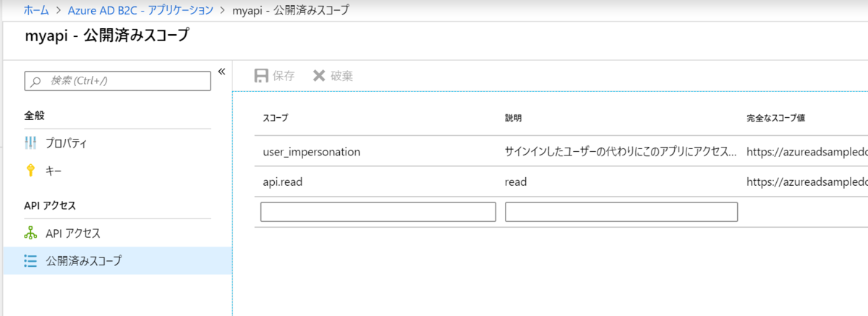Click the myapi - 公開済みスコープ page title
868x316 pixels.
point(109,35)
